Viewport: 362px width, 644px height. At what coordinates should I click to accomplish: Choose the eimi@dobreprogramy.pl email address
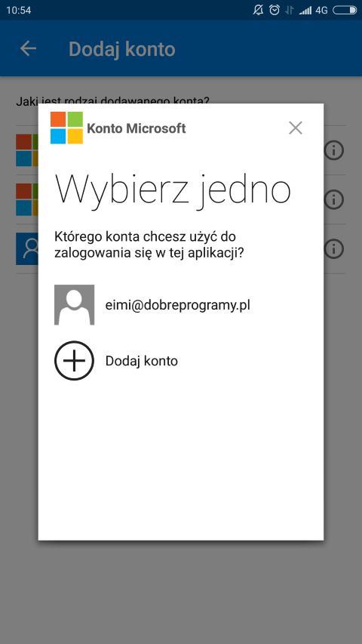click(178, 305)
